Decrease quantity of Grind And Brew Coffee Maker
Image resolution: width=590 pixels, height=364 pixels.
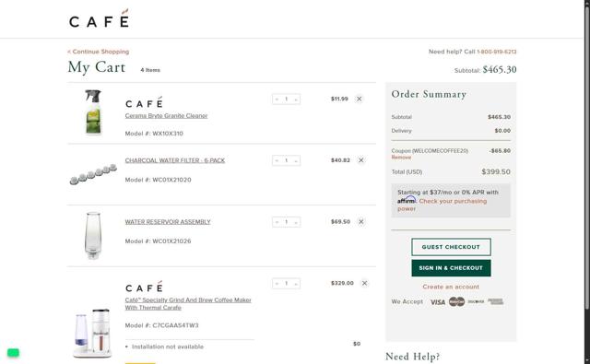(x=277, y=284)
